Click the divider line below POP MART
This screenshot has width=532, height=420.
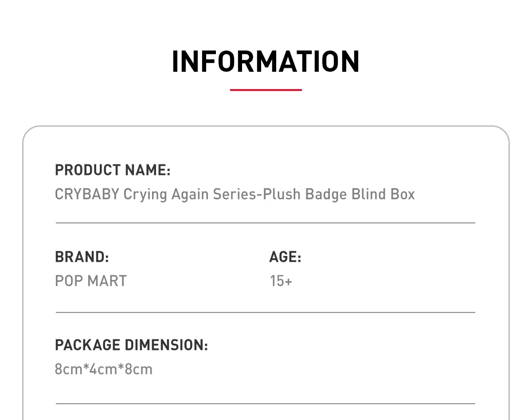(265, 312)
